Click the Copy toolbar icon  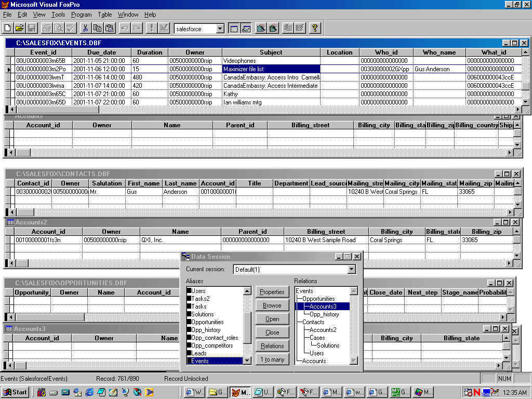click(x=97, y=28)
